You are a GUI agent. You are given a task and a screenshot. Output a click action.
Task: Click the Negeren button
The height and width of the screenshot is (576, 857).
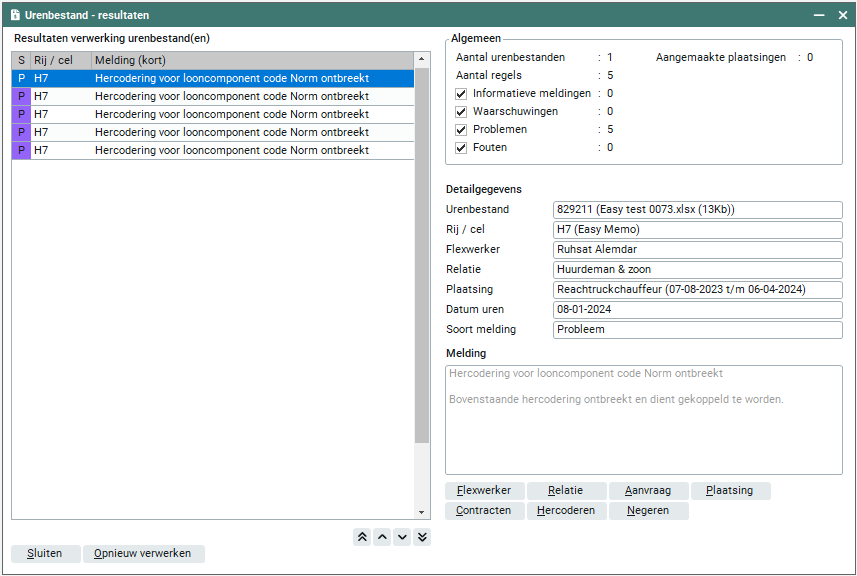coord(648,511)
